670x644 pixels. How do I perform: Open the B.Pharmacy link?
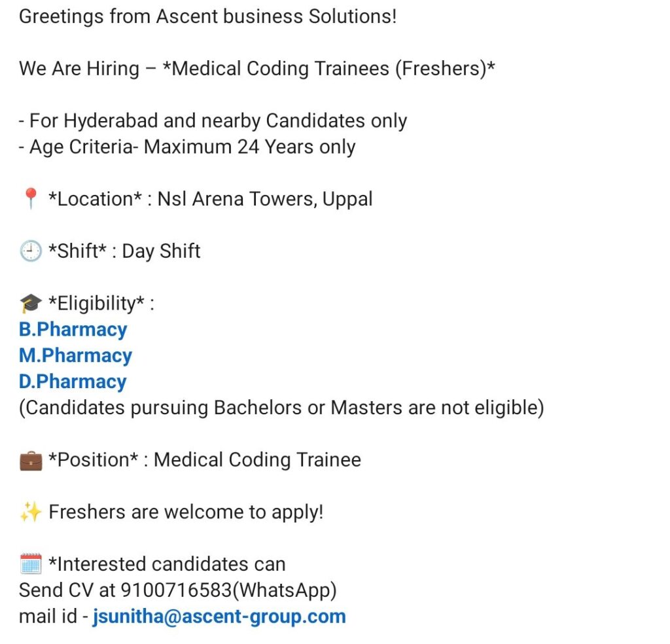click(73, 329)
